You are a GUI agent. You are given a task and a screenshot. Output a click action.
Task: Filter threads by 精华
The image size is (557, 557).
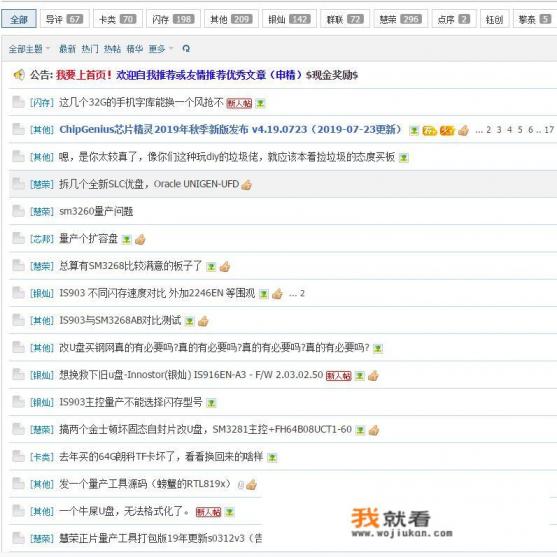point(135,49)
